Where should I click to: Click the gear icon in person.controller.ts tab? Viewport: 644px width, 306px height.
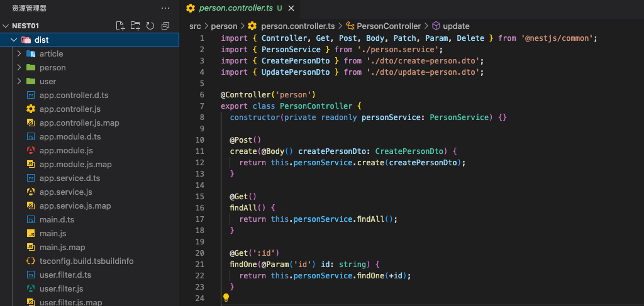pos(190,8)
